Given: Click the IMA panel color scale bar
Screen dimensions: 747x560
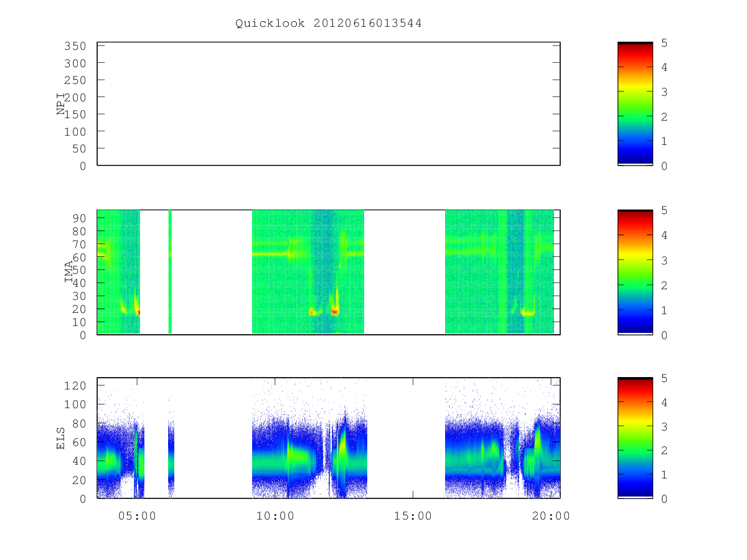Looking at the screenshot, I should click(x=635, y=272).
